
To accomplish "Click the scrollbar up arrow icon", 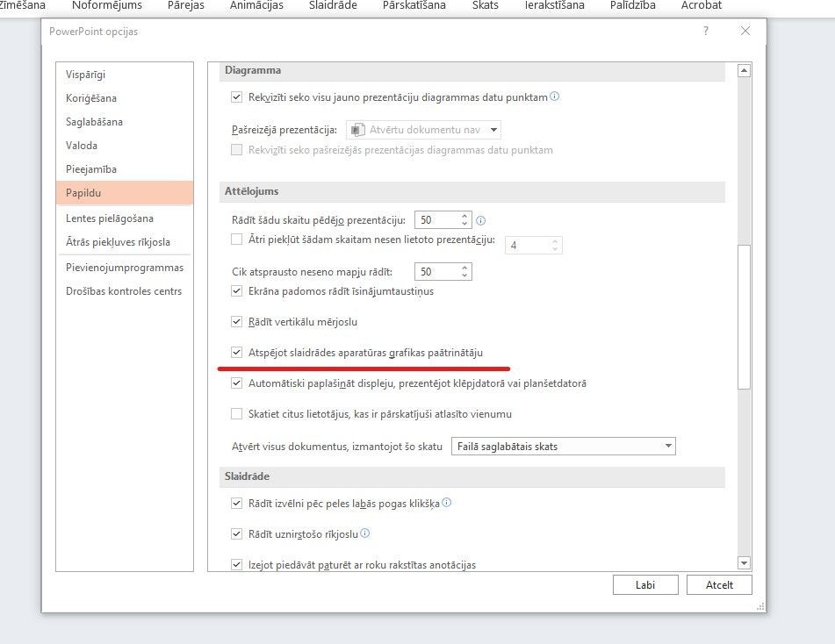I will point(745,69).
